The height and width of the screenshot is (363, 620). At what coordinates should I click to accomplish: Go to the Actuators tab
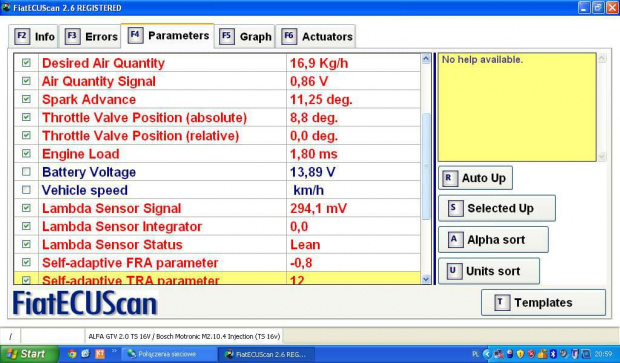click(x=316, y=36)
